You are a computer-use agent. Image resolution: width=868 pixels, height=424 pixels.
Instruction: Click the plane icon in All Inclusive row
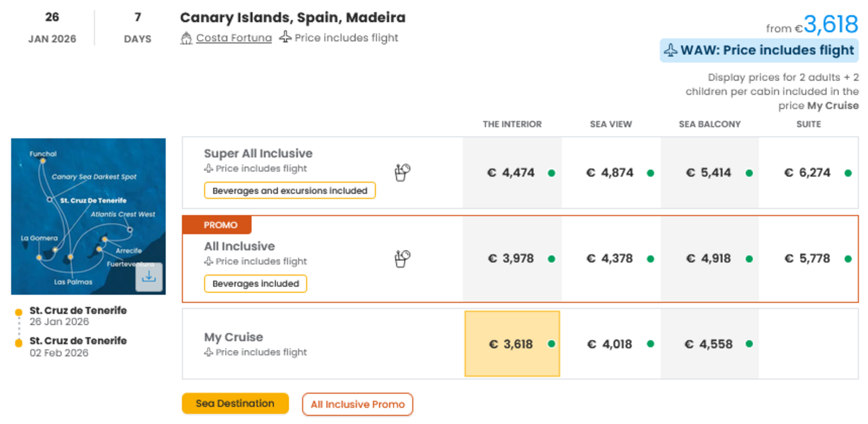click(207, 261)
